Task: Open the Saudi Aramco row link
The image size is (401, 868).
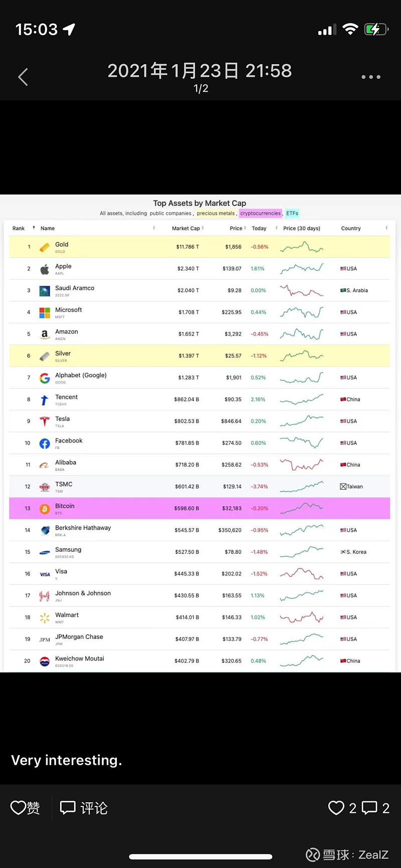Action: coord(75,288)
